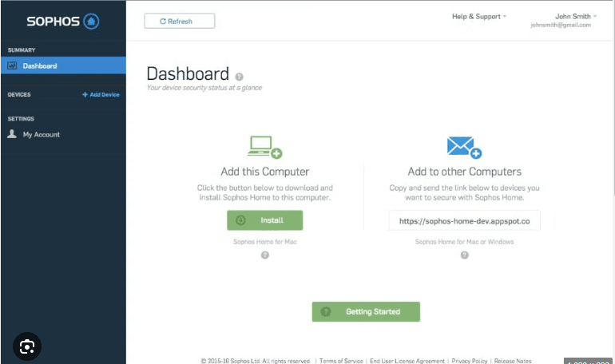Click the DEVICES sidebar section label
Screen dimensions: 615x364
point(19,94)
